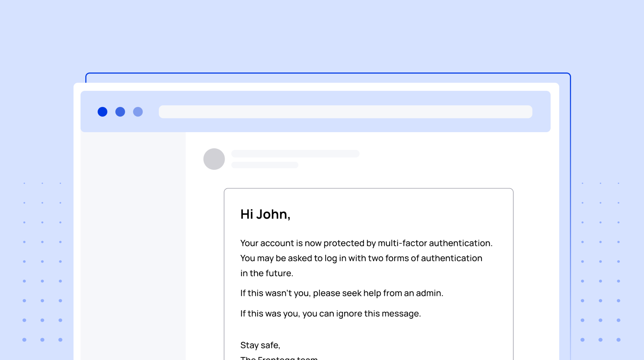
Task: Click the sentence "If this wasn't you"
Action: click(x=342, y=293)
